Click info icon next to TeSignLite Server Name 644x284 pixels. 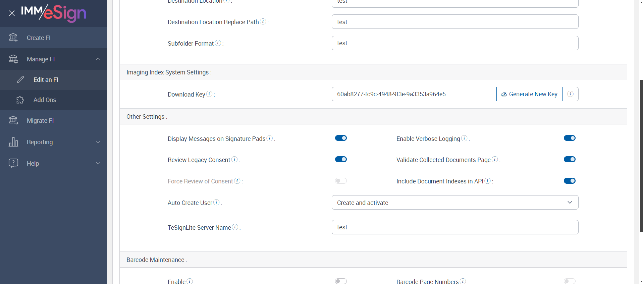coord(235,227)
